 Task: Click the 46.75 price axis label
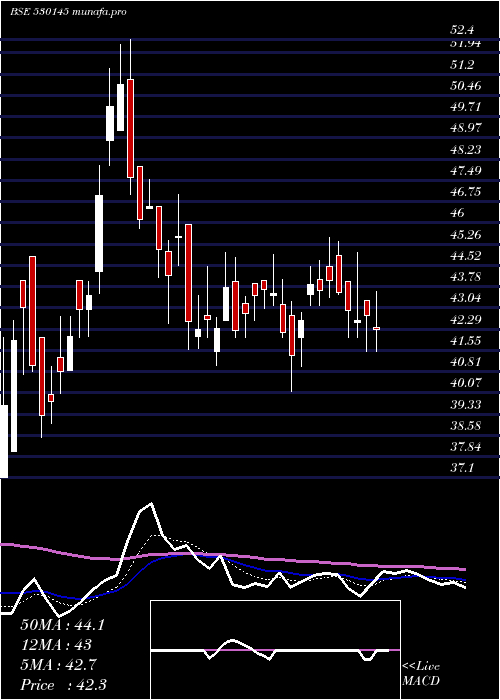466,192
